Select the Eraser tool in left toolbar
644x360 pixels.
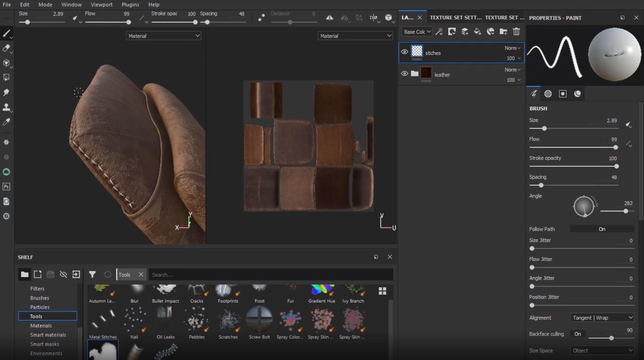tap(6, 48)
